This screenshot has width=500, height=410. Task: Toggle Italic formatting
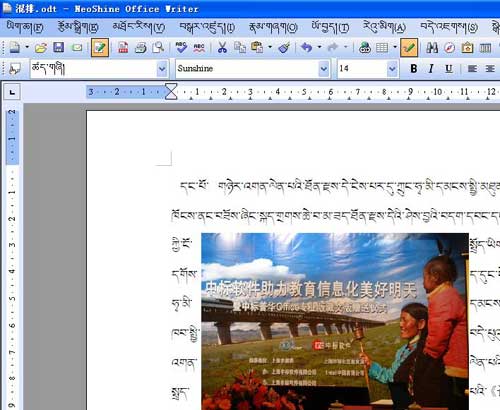(431, 69)
